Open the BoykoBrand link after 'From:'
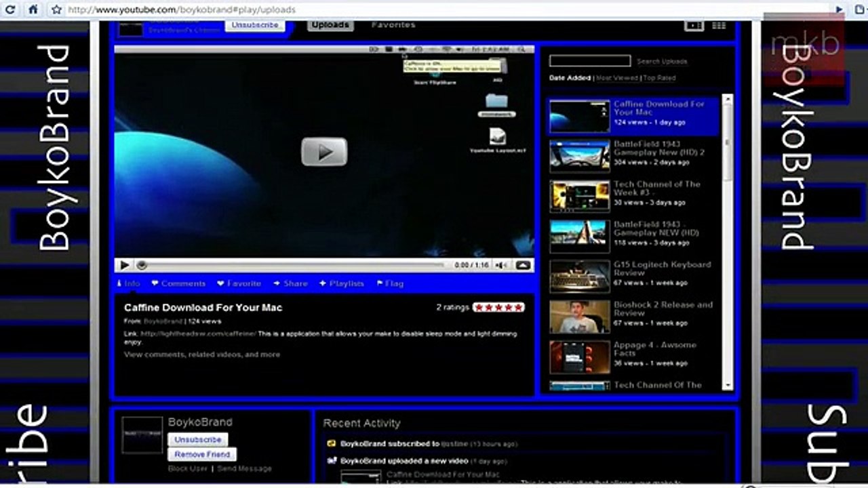 pyautogui.click(x=163, y=321)
